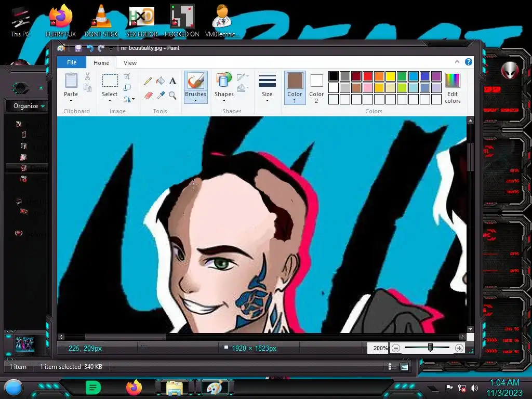This screenshot has height=399, width=532.
Task: Click the Cut scissors icon
Action: pos(87,76)
